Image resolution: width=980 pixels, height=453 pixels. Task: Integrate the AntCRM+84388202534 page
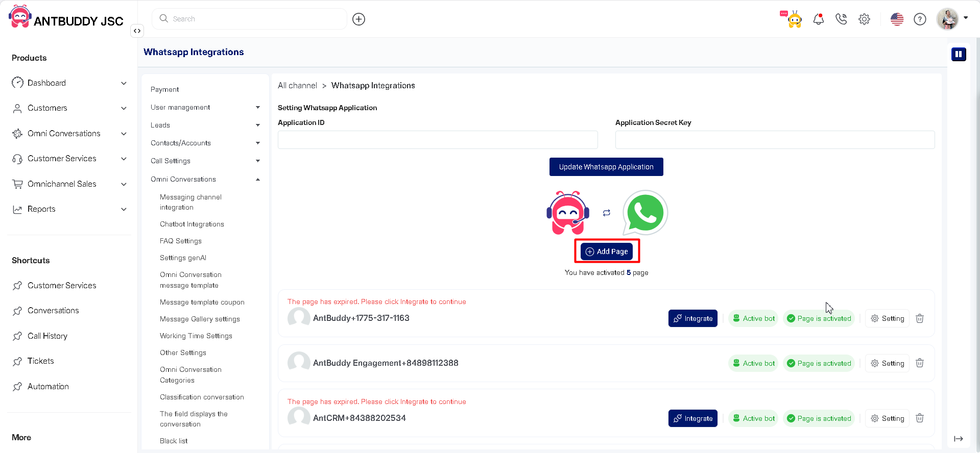click(693, 418)
